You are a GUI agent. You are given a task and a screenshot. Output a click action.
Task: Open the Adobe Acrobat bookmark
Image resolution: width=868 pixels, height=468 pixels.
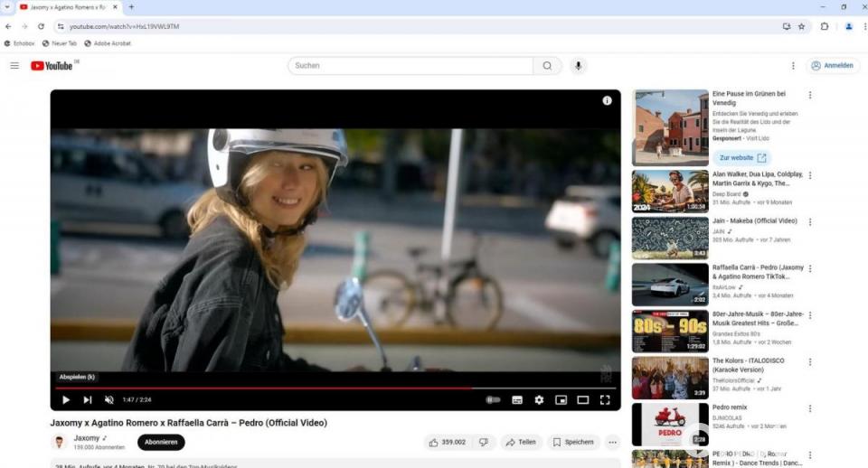(x=108, y=43)
